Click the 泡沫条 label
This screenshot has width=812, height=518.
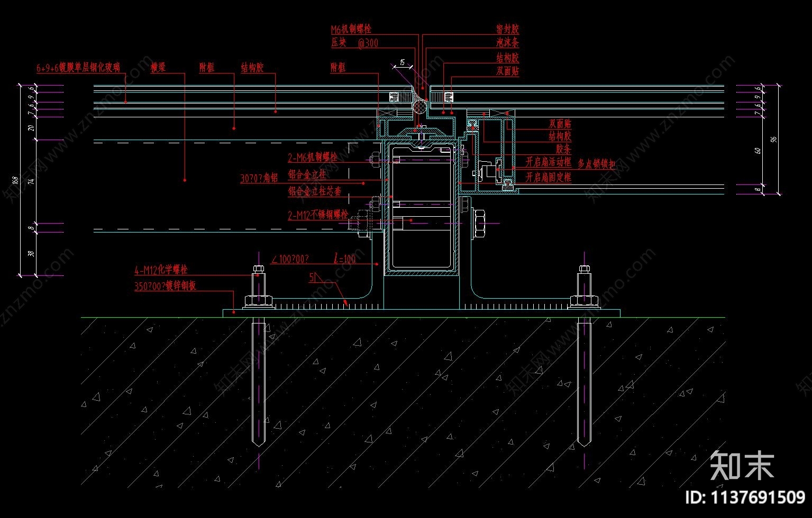[x=507, y=43]
